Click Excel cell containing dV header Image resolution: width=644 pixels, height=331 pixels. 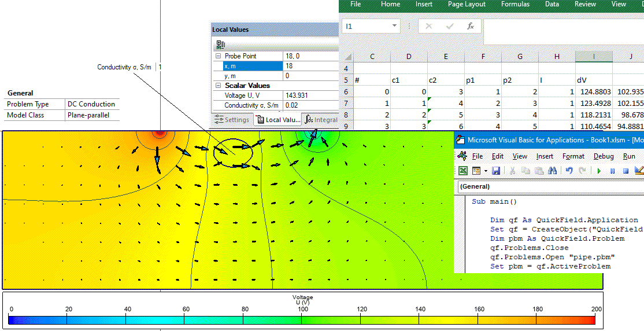pyautogui.click(x=594, y=80)
